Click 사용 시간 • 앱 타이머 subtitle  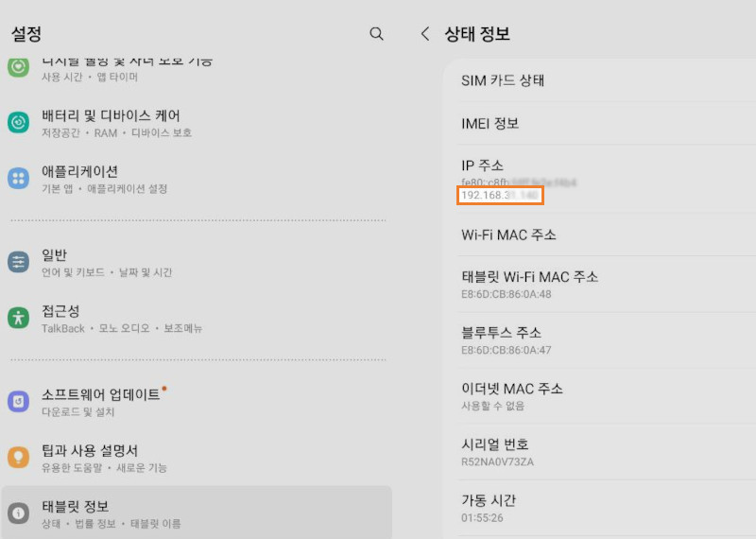pyautogui.click(x=90, y=77)
